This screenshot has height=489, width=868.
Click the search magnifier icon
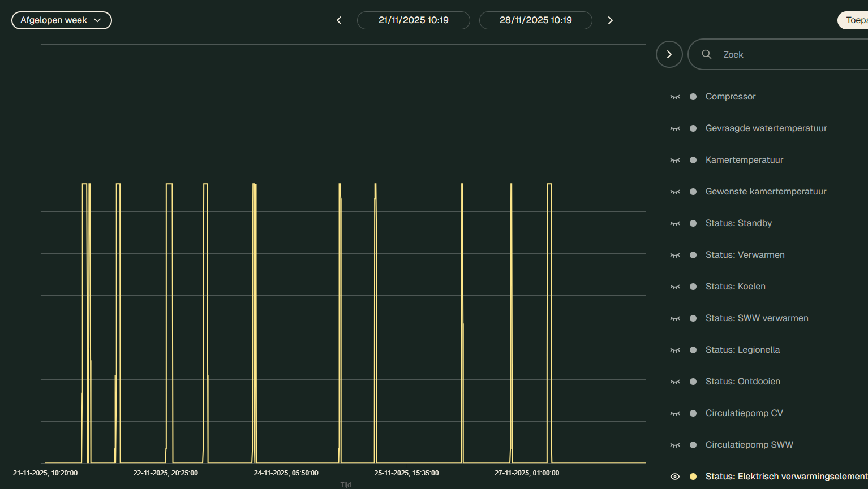[x=707, y=54]
